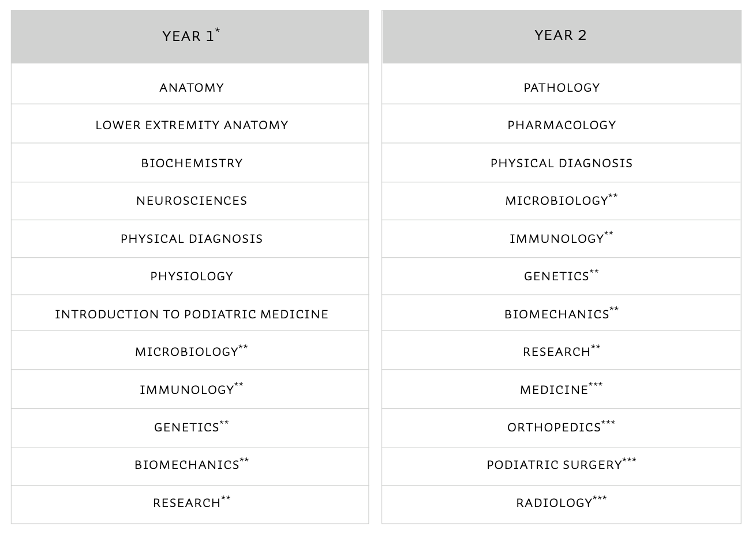Select Genetics in the Year 1 column
This screenshot has width=756, height=541.
187,427
